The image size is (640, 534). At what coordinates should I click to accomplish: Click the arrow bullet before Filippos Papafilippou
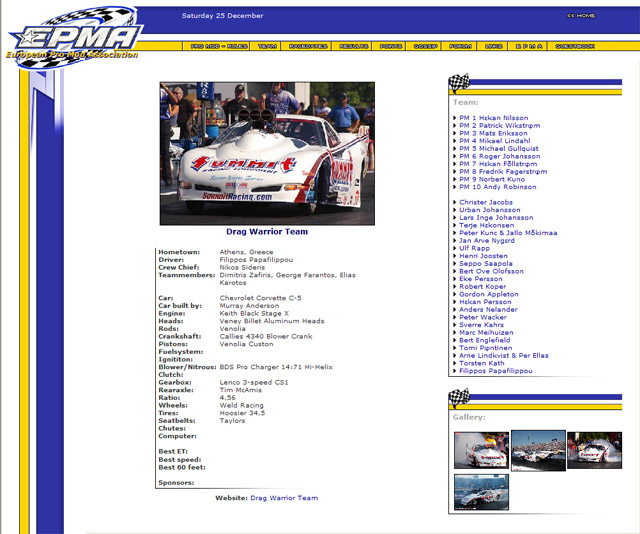tap(455, 371)
